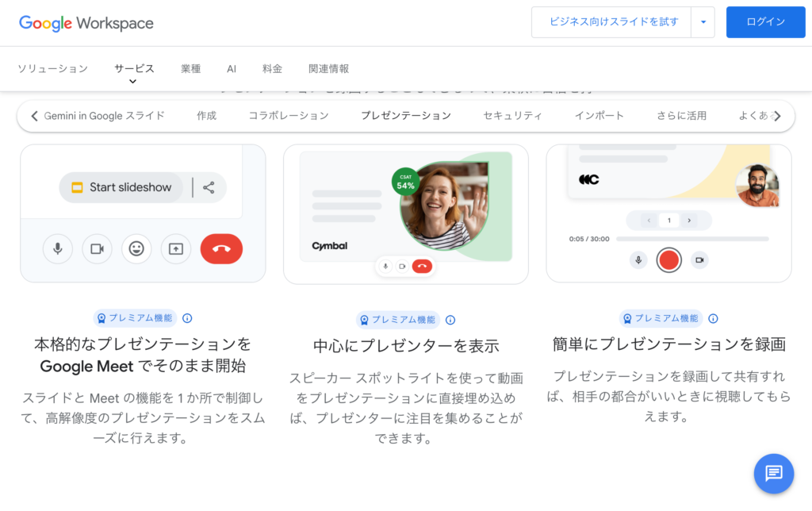The height and width of the screenshot is (511, 812).
Task: Click heading containing Google Meet でそのまま開始
Action: [x=143, y=355]
